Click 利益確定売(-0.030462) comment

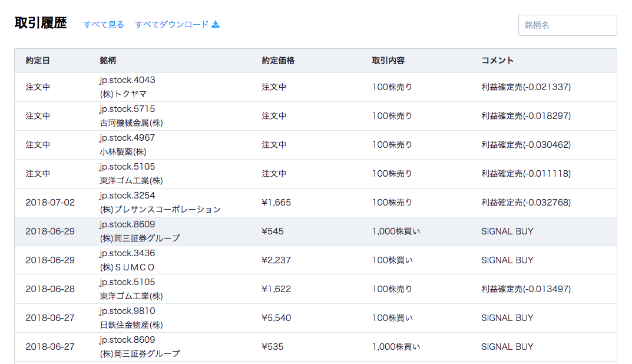coord(526,145)
